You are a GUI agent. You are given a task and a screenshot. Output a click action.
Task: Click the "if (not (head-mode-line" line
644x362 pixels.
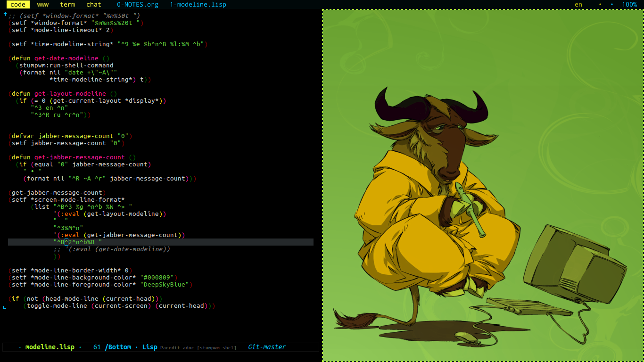(x=85, y=298)
